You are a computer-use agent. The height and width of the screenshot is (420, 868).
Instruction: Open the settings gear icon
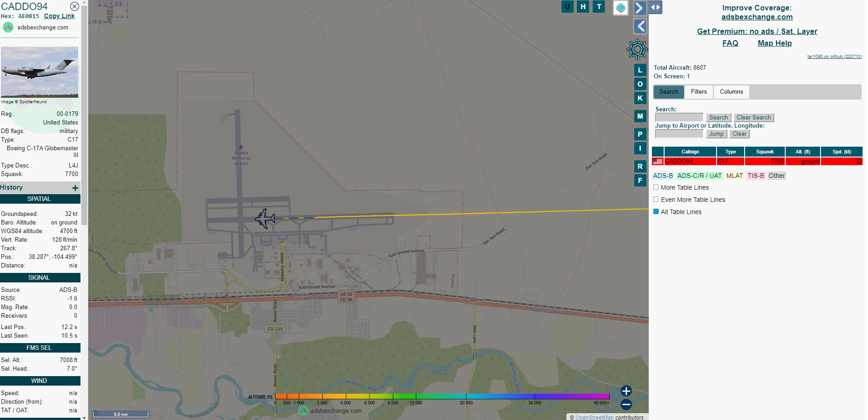pos(637,49)
